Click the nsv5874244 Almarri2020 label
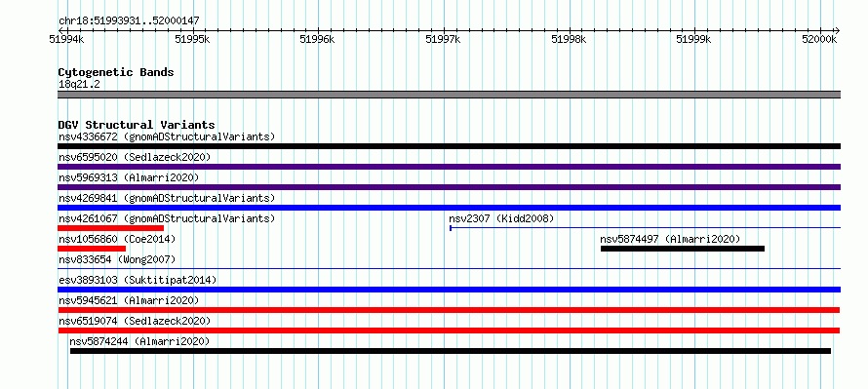 pyautogui.click(x=140, y=341)
